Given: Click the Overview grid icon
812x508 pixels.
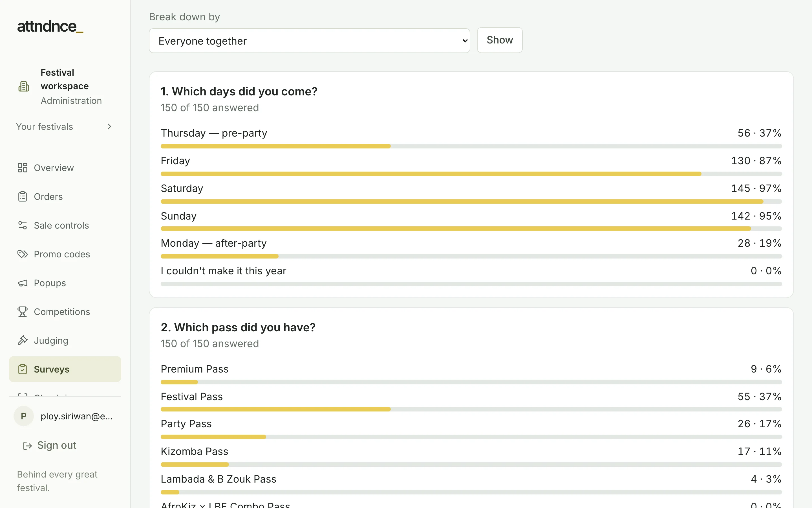Looking at the screenshot, I should coord(23,168).
